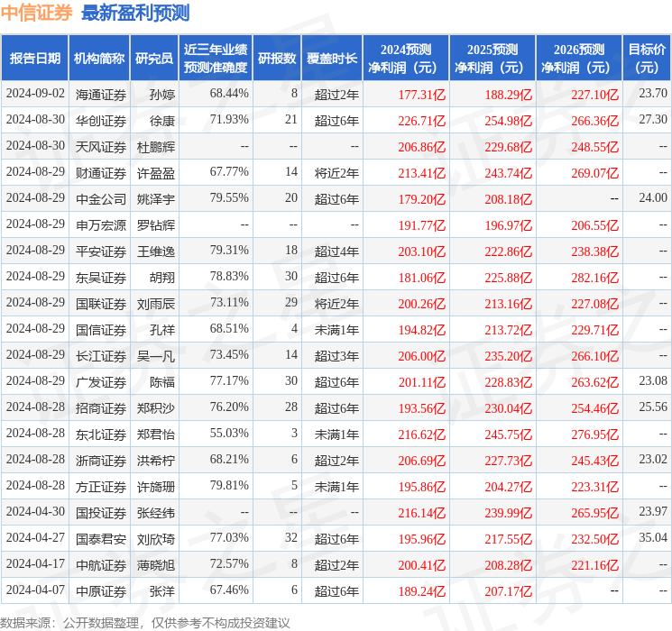Click target price 27.30
This screenshot has height=631, width=672.
(653, 120)
